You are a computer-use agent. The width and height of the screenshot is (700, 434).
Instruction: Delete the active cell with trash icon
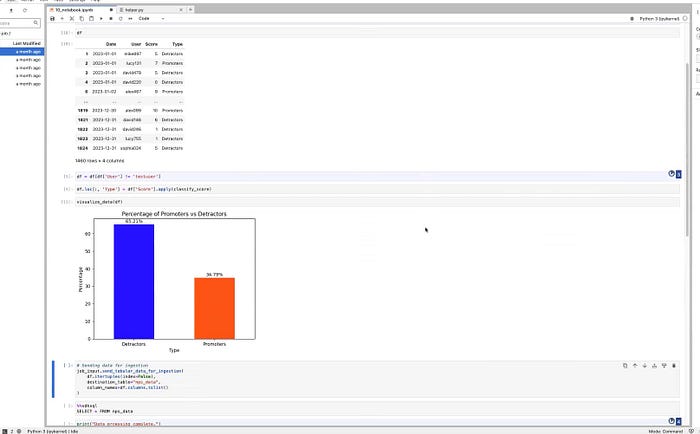(x=674, y=366)
